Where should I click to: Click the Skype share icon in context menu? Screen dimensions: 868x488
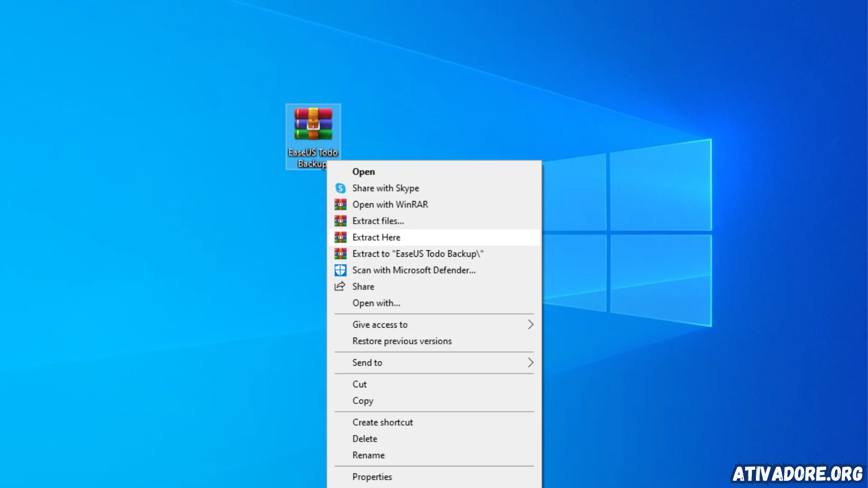click(x=340, y=188)
